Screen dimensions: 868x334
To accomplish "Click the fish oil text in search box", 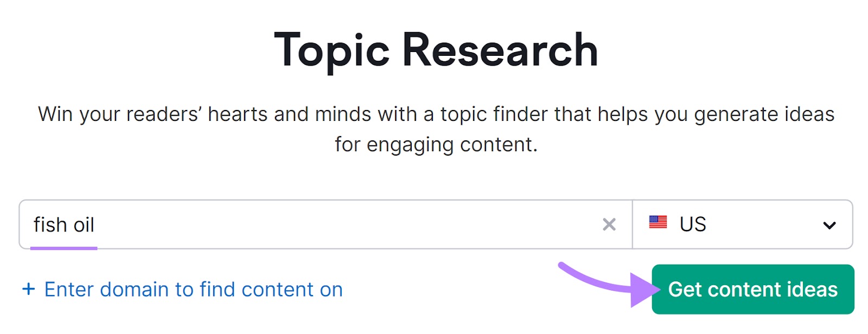I will pyautogui.click(x=64, y=224).
